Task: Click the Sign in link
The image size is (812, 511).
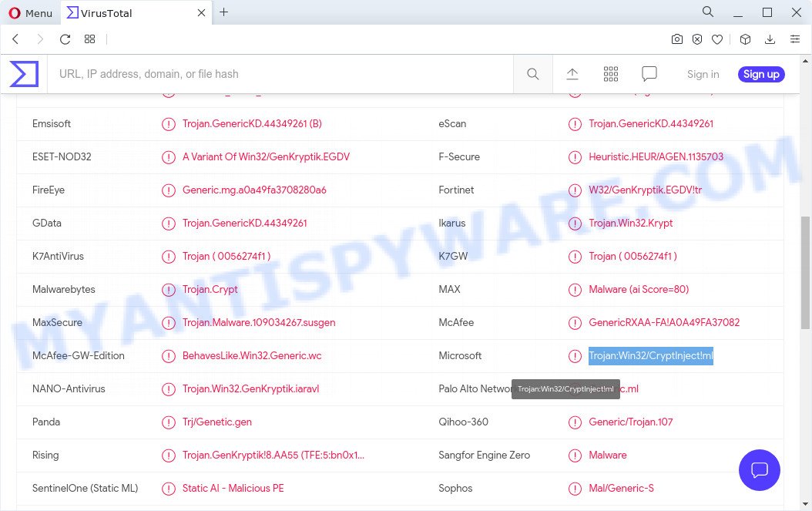Action: click(x=703, y=73)
